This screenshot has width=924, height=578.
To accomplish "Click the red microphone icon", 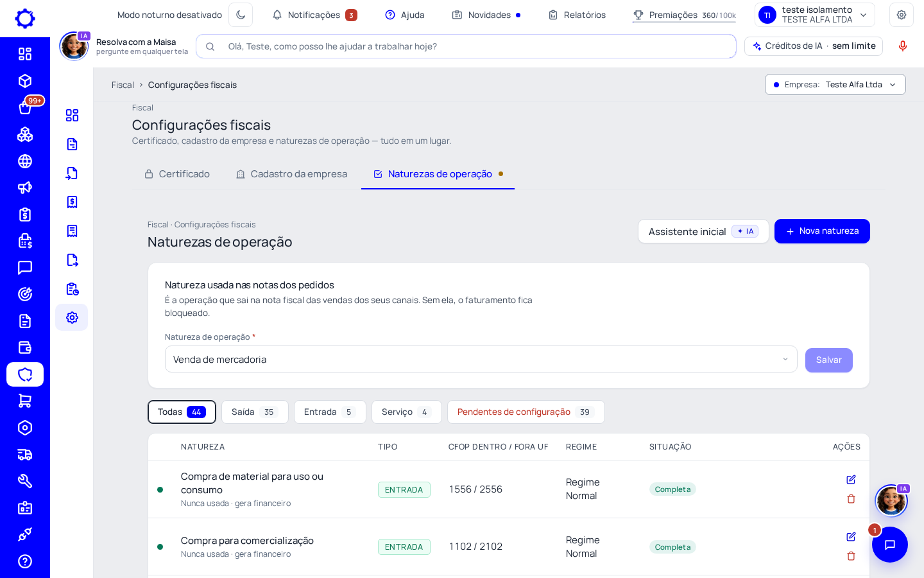I will tap(903, 46).
